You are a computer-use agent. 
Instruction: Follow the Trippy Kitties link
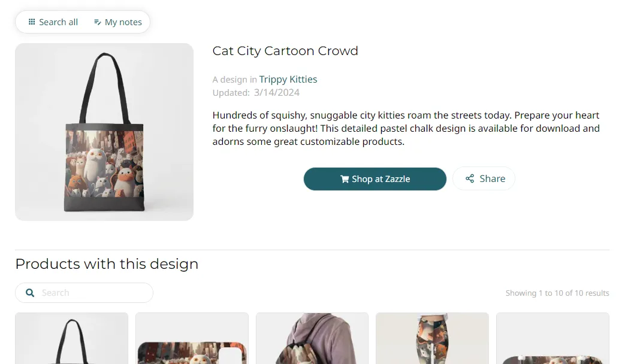coord(288,79)
